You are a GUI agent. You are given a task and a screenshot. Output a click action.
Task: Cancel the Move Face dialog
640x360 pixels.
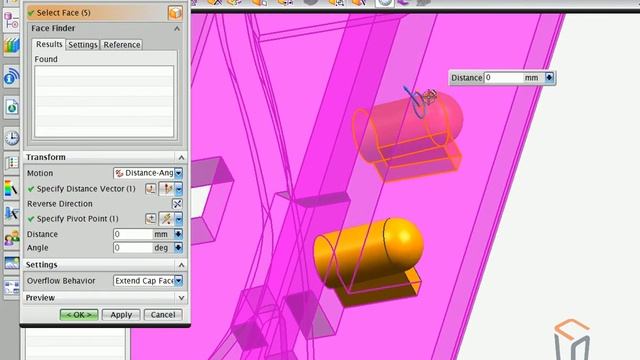tap(163, 315)
